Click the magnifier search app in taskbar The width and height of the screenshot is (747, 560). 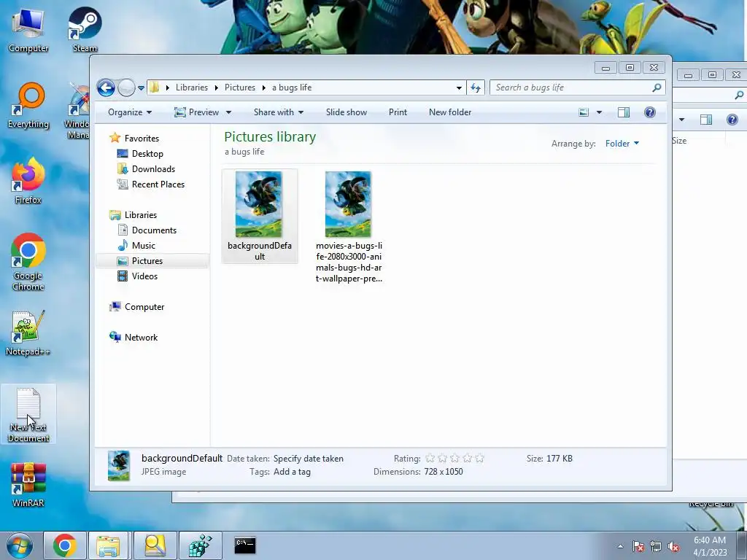coord(155,545)
